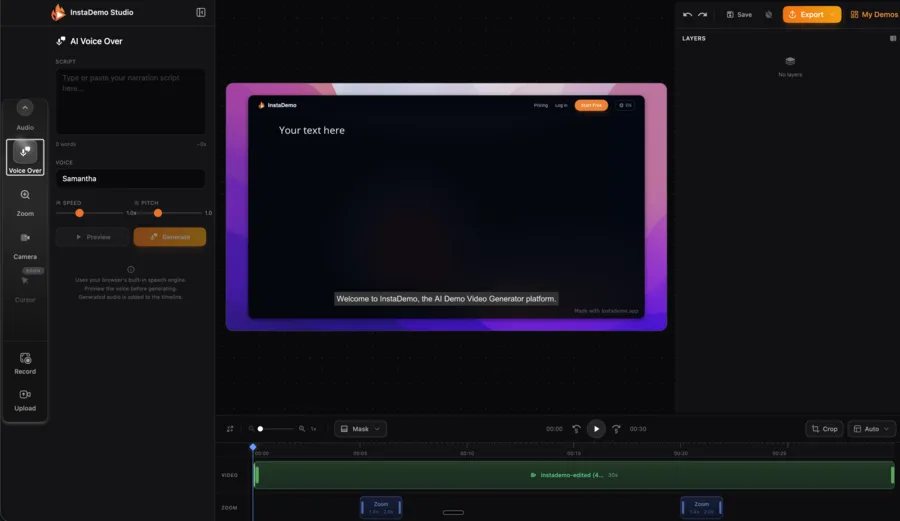Redo the last action
900x521 pixels.
click(x=702, y=14)
